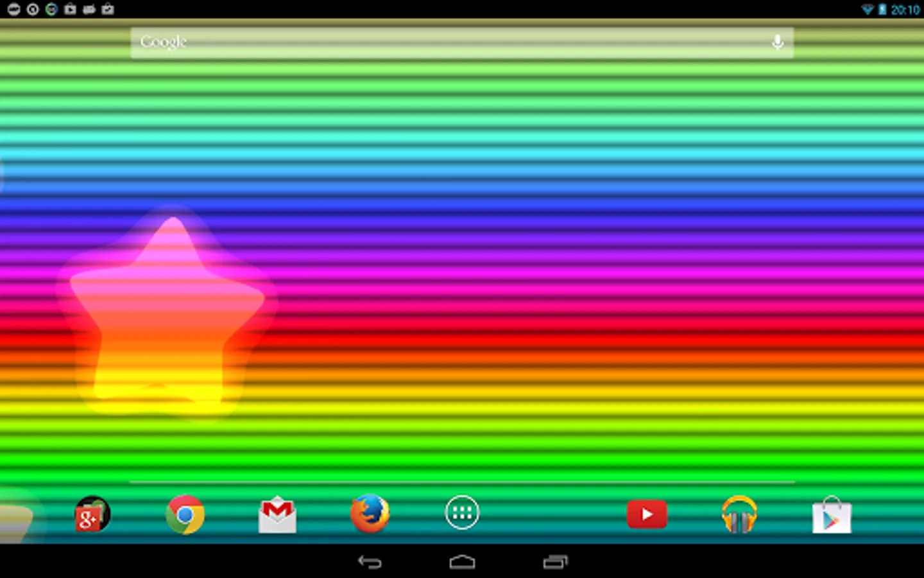The width and height of the screenshot is (924, 578).
Task: Tap the 20:10 clock in status bar
Action: click(x=905, y=10)
